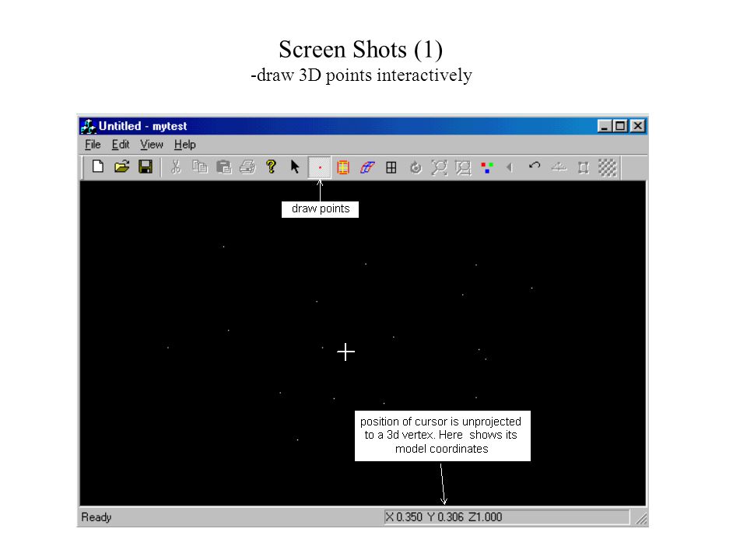Click the undo curved arrow icon
This screenshot has height=560, width=747.
pyautogui.click(x=534, y=166)
